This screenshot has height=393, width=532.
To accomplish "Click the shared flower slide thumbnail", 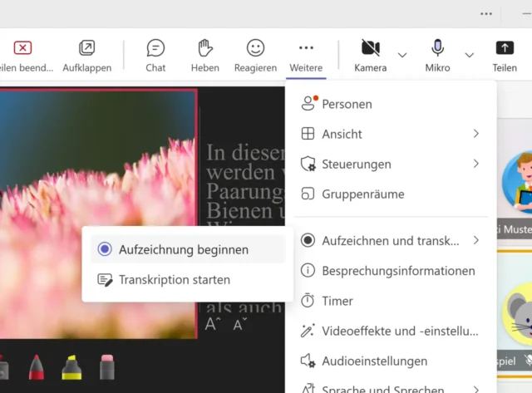I will [x=98, y=214].
